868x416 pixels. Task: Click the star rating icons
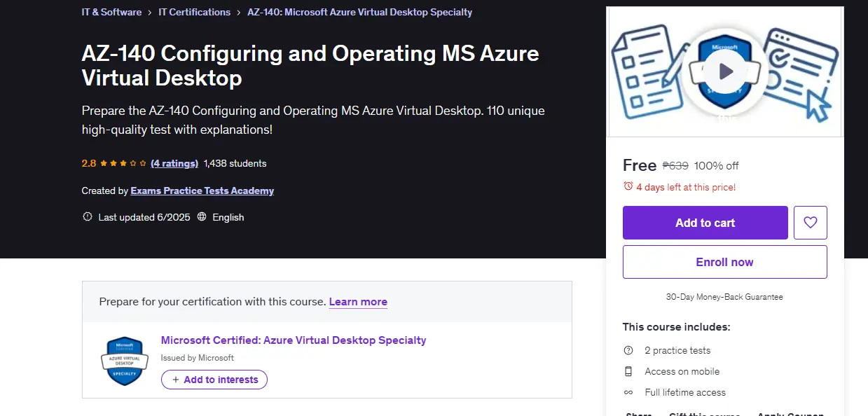coord(123,163)
